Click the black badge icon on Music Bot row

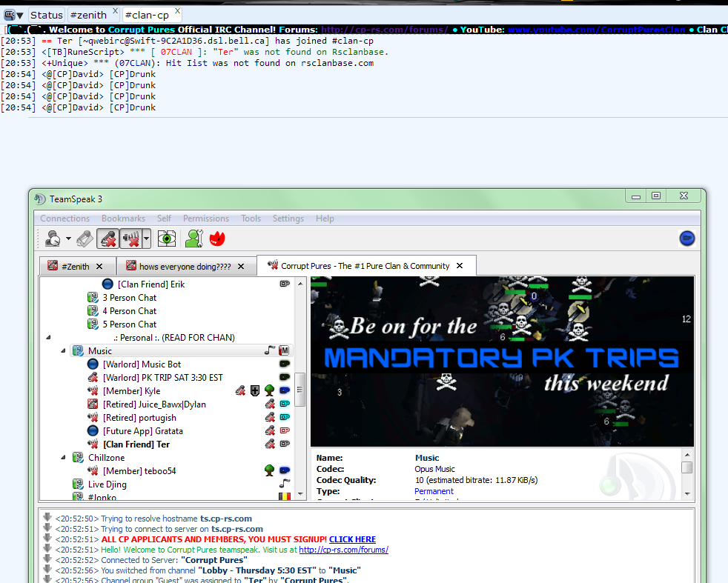click(x=285, y=364)
